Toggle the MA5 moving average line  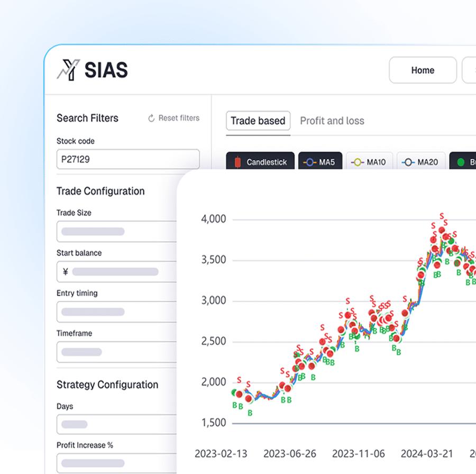tap(320, 162)
